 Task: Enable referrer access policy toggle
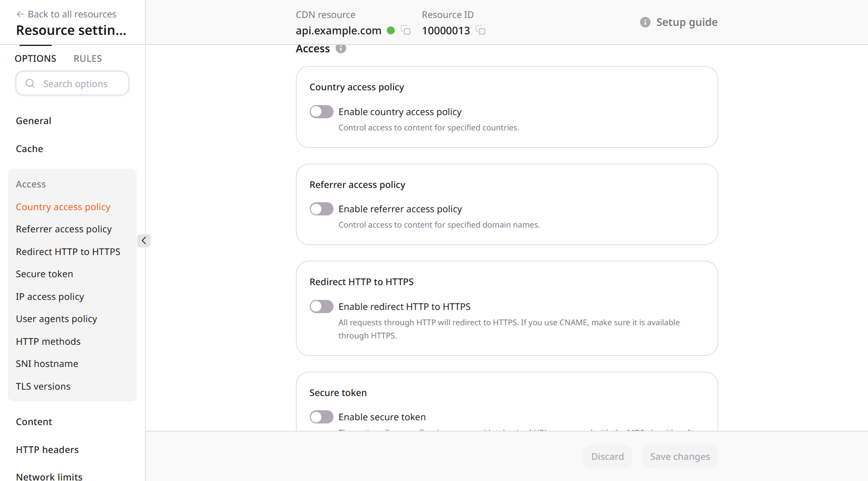[x=321, y=209]
